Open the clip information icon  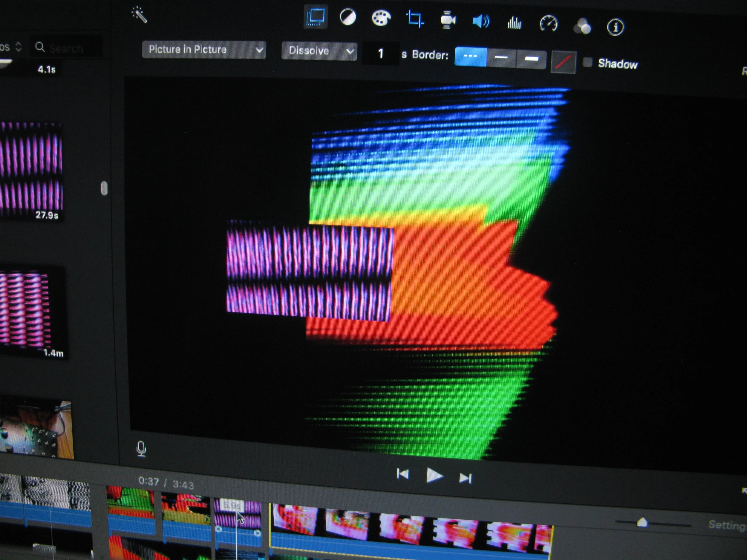[x=615, y=27]
